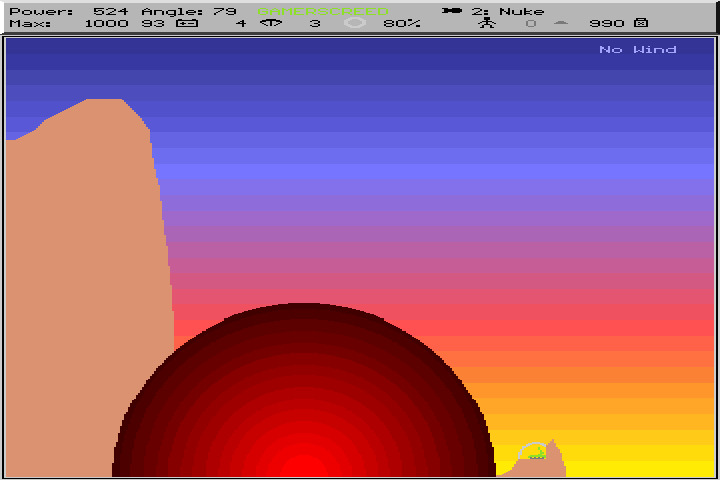The width and height of the screenshot is (720, 480).
Task: Click the 'No Wind' indicator
Action: point(637,49)
